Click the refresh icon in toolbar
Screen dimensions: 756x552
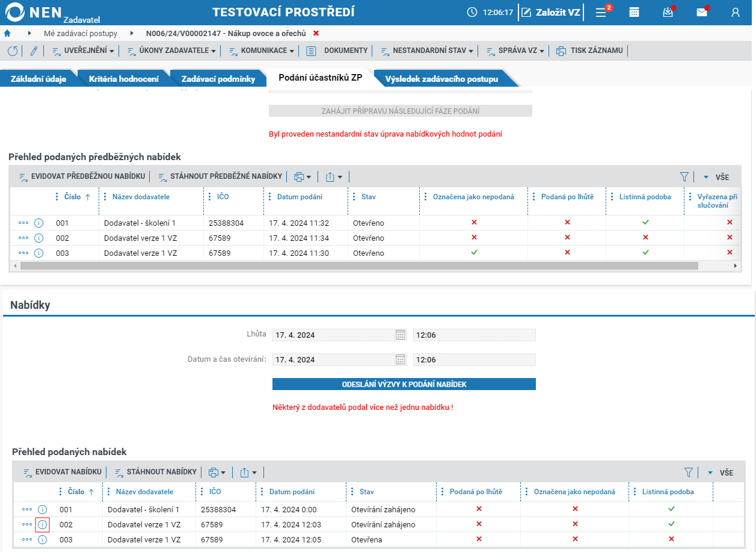click(x=13, y=51)
